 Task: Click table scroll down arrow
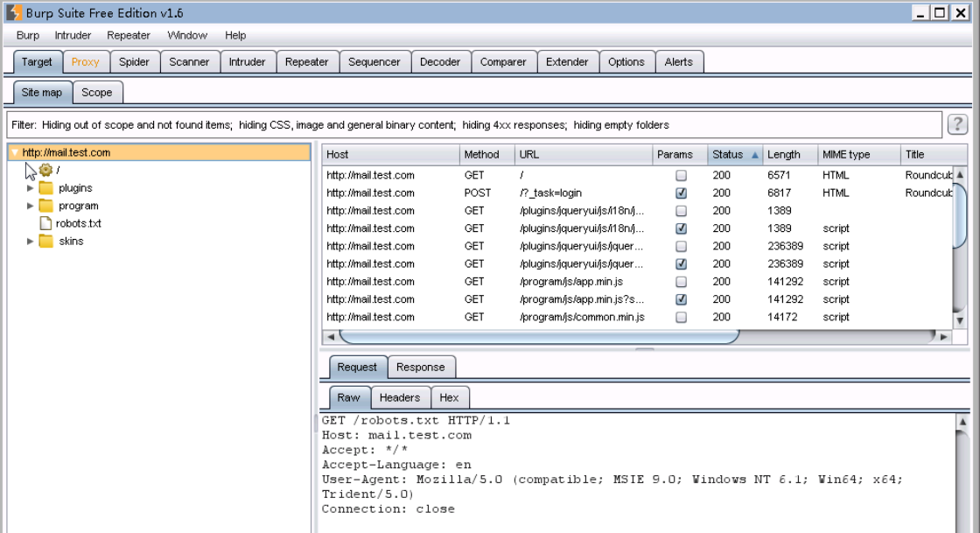point(960,320)
